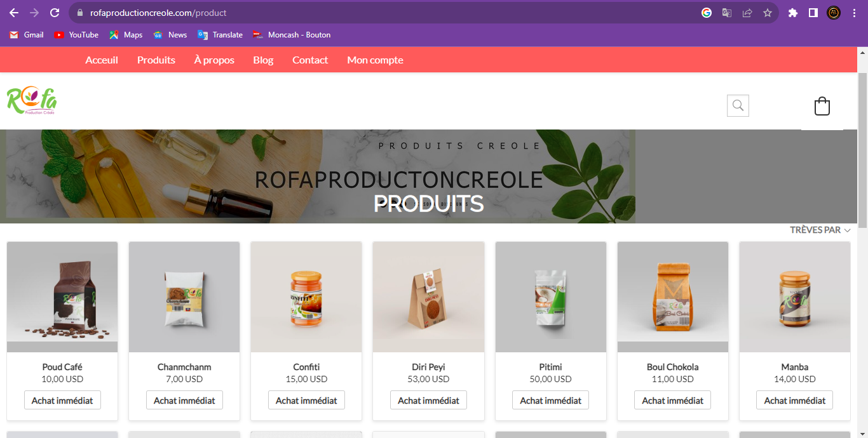Open the shopping bag cart icon

coord(822,106)
